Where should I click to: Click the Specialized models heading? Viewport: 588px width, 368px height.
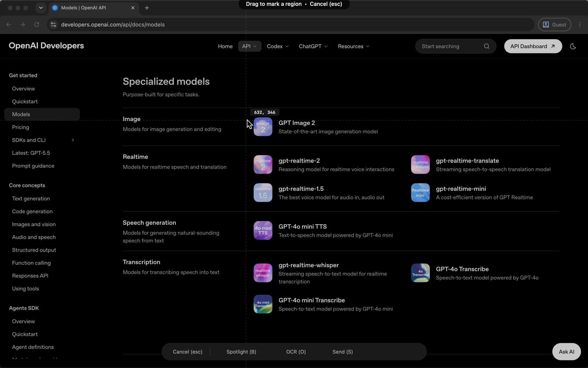(x=166, y=81)
